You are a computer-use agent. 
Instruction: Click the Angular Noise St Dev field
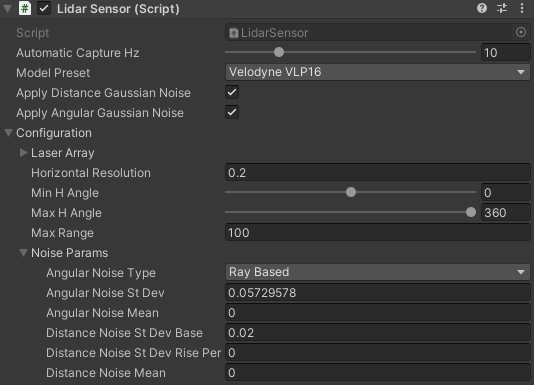tap(377, 292)
